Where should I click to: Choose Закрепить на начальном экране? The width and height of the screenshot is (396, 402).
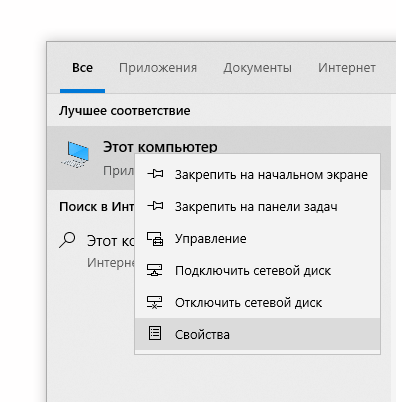click(257, 174)
